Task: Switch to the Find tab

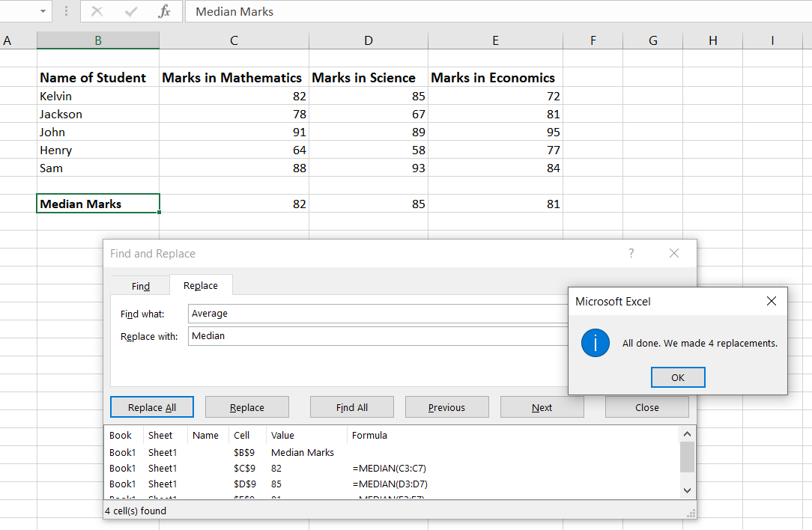Action: [141, 286]
